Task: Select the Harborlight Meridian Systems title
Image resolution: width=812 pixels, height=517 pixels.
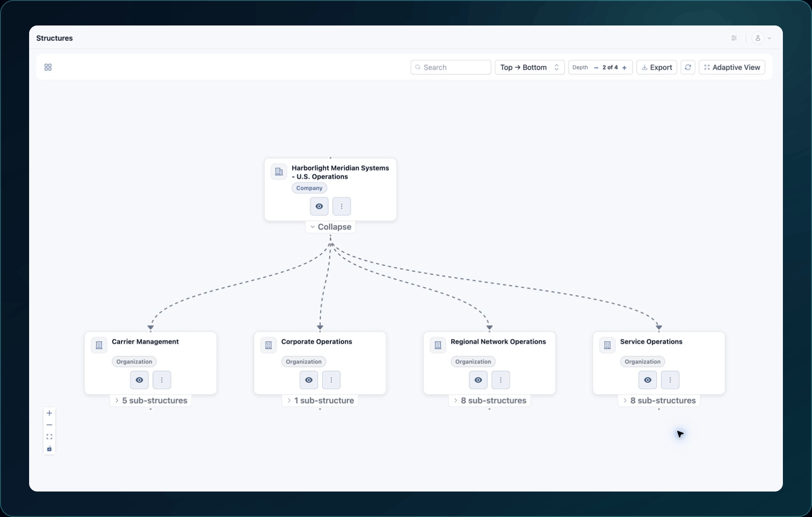Action: click(340, 172)
